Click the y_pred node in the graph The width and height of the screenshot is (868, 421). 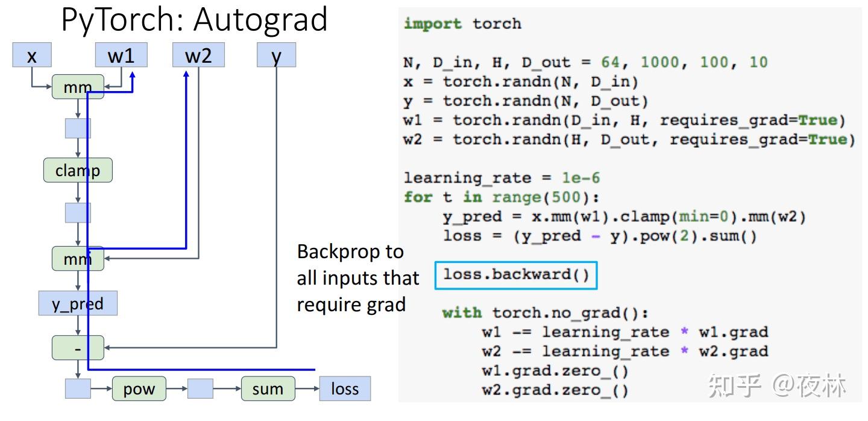[78, 303]
